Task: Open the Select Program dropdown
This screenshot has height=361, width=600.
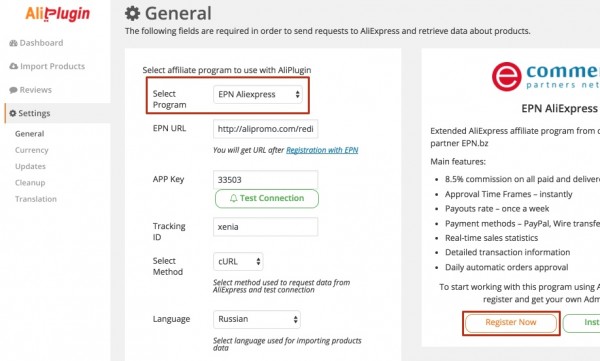Action: pyautogui.click(x=258, y=95)
